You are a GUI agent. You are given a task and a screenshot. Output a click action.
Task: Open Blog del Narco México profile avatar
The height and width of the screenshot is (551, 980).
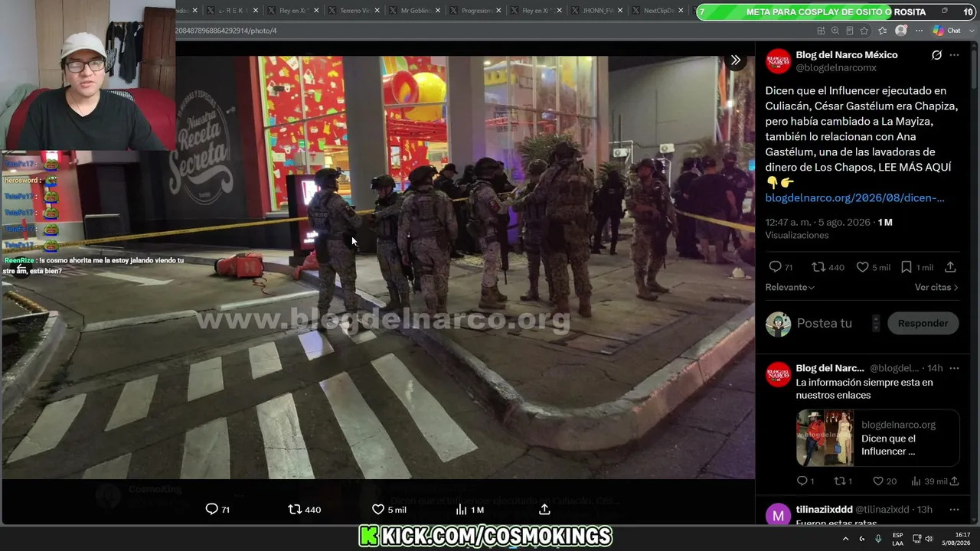(x=779, y=61)
